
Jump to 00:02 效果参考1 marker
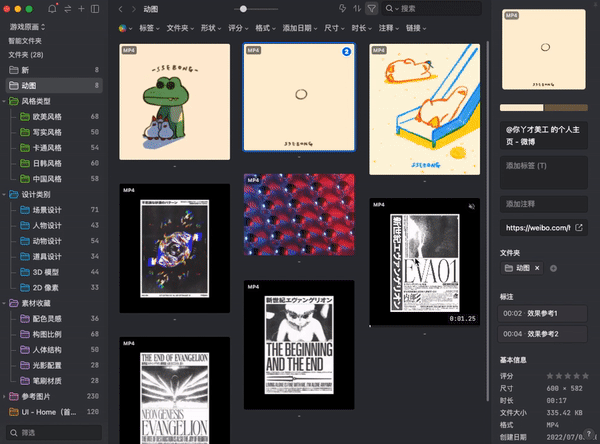pyautogui.click(x=543, y=313)
